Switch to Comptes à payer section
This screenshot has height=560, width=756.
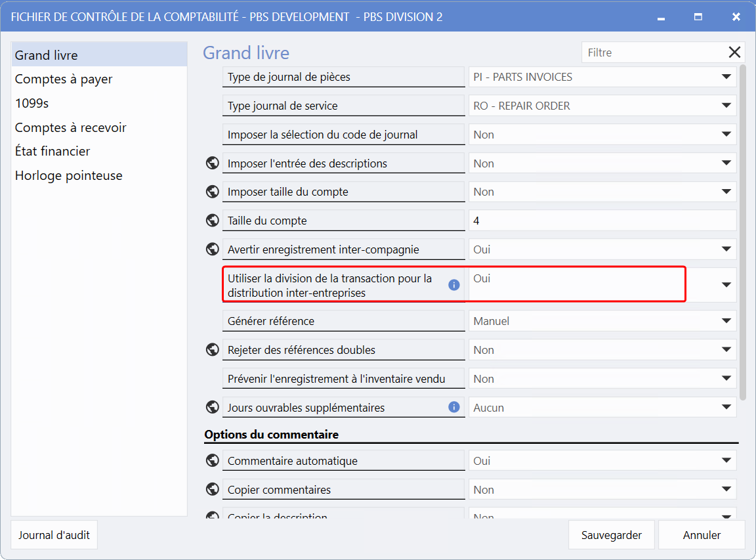(64, 79)
